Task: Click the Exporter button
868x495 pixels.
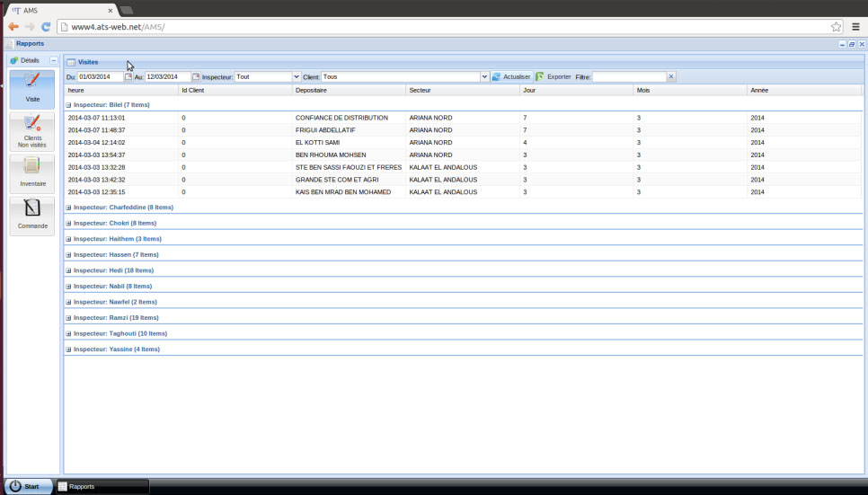Action: (554, 77)
